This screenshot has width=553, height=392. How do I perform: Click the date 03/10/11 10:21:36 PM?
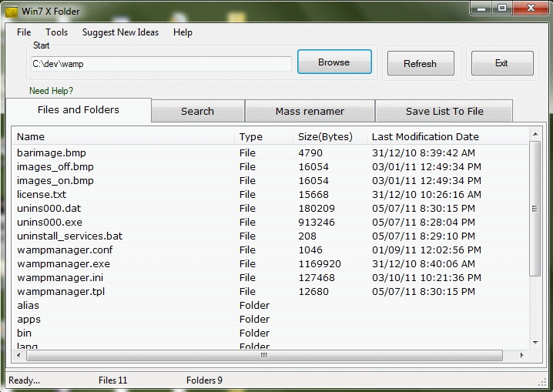click(427, 278)
